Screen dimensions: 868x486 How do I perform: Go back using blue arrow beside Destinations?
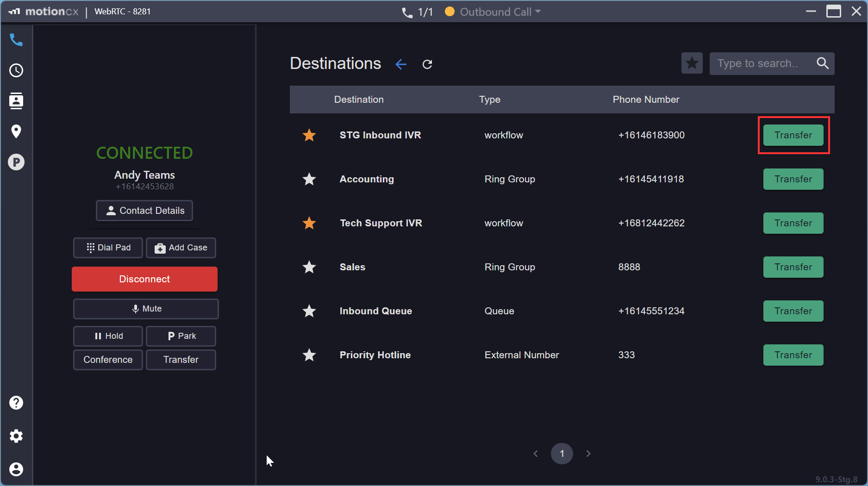click(401, 64)
